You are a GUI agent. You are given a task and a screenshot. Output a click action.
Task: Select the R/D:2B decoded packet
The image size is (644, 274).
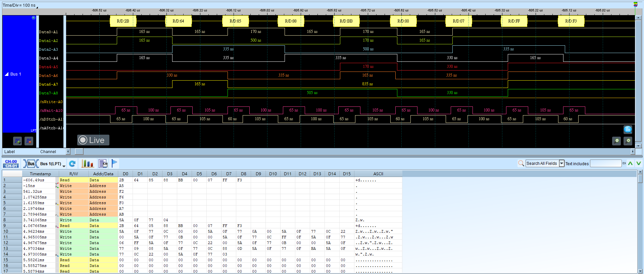click(123, 21)
